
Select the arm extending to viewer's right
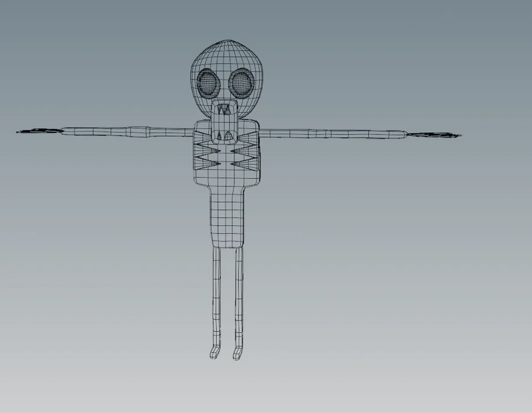[332, 134]
